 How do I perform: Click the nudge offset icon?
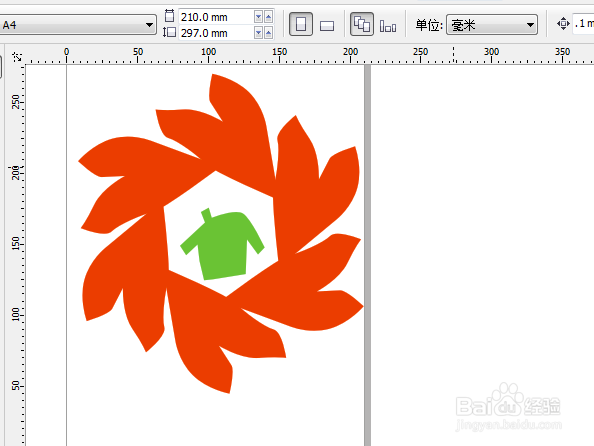pyautogui.click(x=563, y=24)
